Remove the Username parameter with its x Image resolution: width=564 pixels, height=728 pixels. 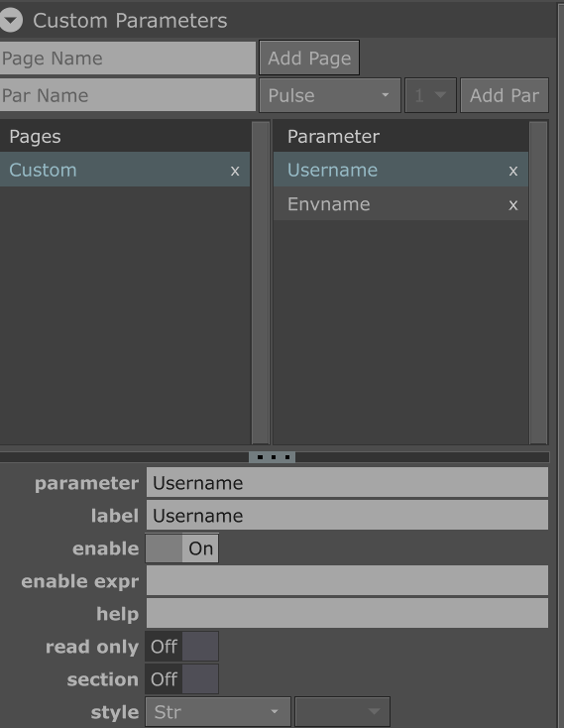click(513, 171)
